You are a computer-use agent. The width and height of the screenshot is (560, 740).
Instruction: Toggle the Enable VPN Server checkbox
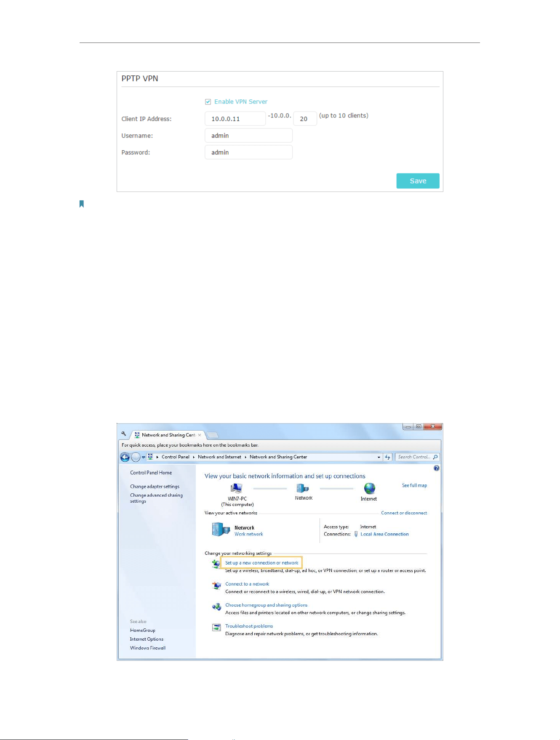[x=208, y=102]
